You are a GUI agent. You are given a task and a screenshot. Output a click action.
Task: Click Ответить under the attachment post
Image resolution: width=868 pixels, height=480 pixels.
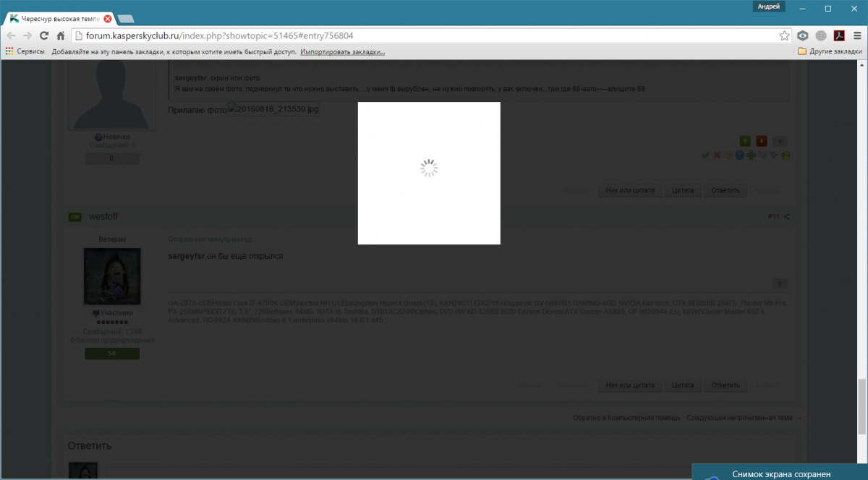726,191
